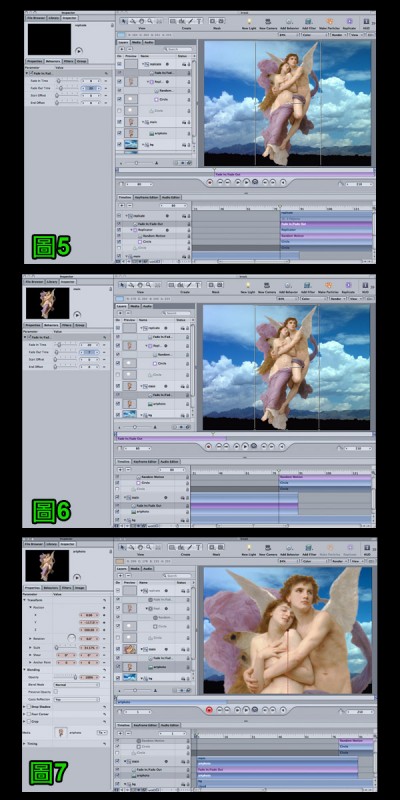Collapse the Transform section in figure 7 inspector
The image size is (400, 800).
pos(24,599)
